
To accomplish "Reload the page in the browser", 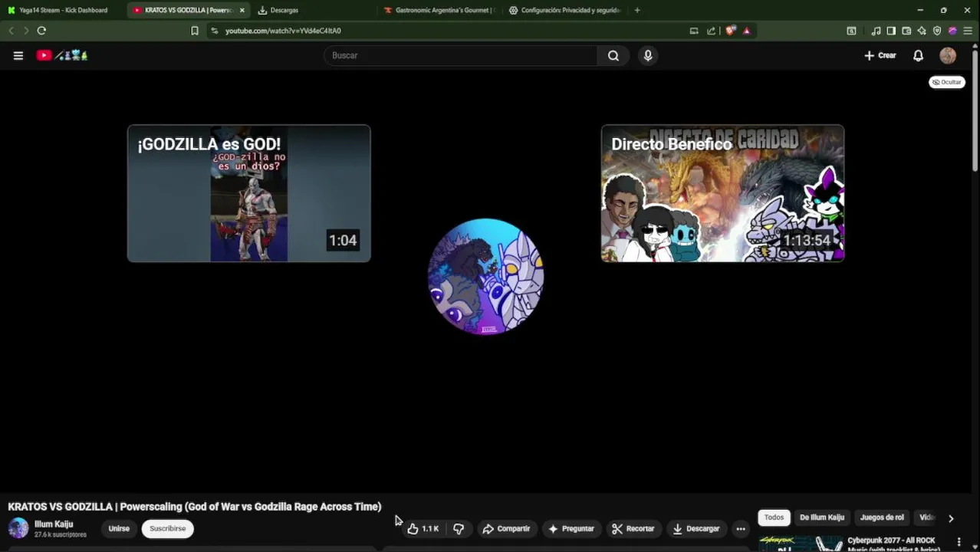I will 41,31.
